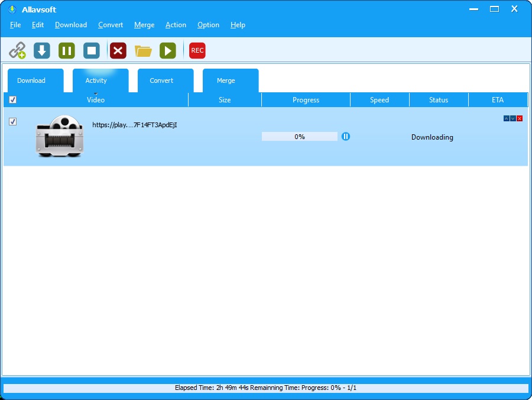The height and width of the screenshot is (400, 532).
Task: Click the 0% progress bar
Action: tap(300, 137)
